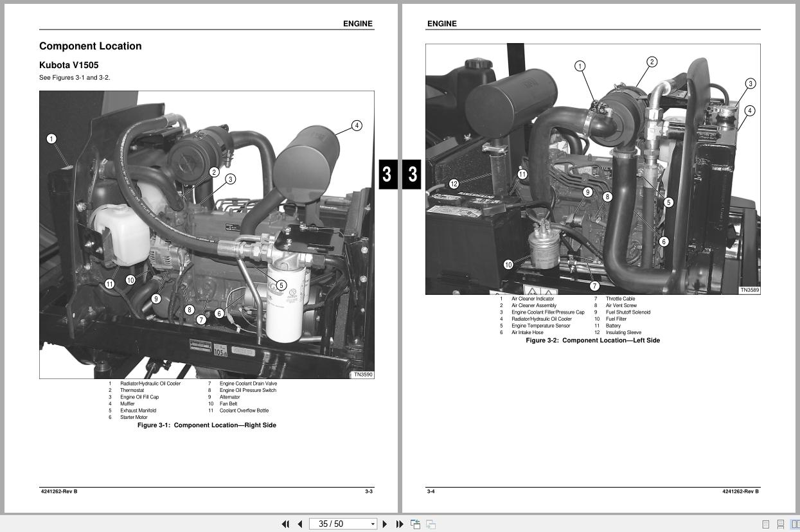Click 'Starter Motor' legend entry

click(134, 418)
